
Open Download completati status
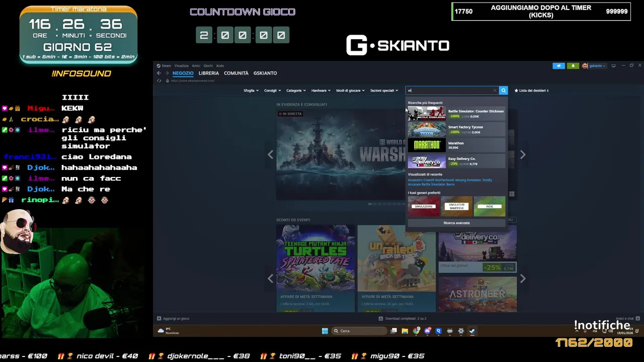click(x=402, y=318)
